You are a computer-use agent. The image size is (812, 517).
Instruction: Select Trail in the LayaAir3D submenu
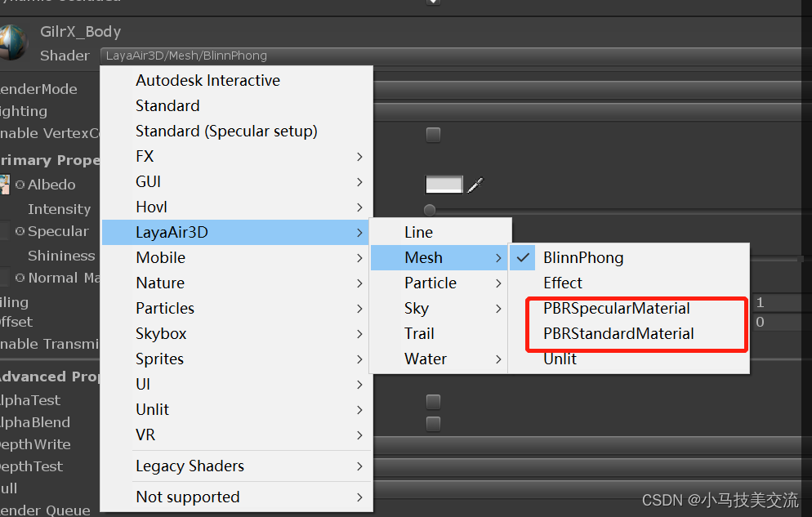(440, 334)
